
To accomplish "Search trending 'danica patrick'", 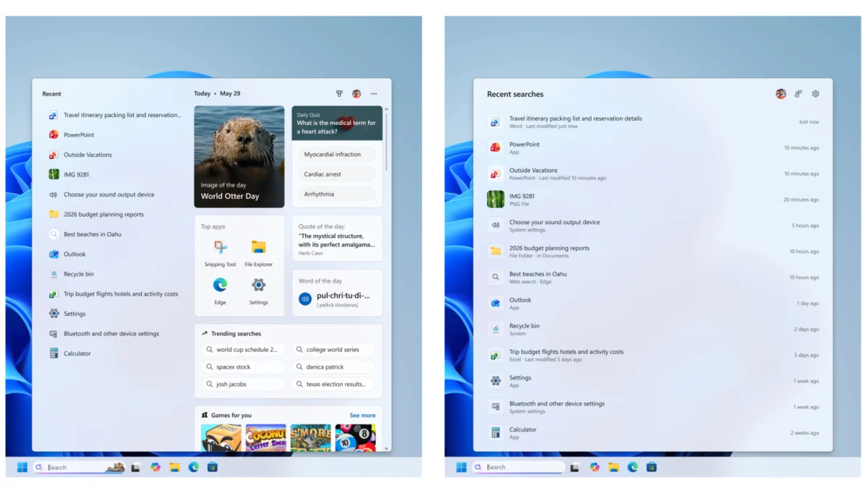I will point(334,367).
